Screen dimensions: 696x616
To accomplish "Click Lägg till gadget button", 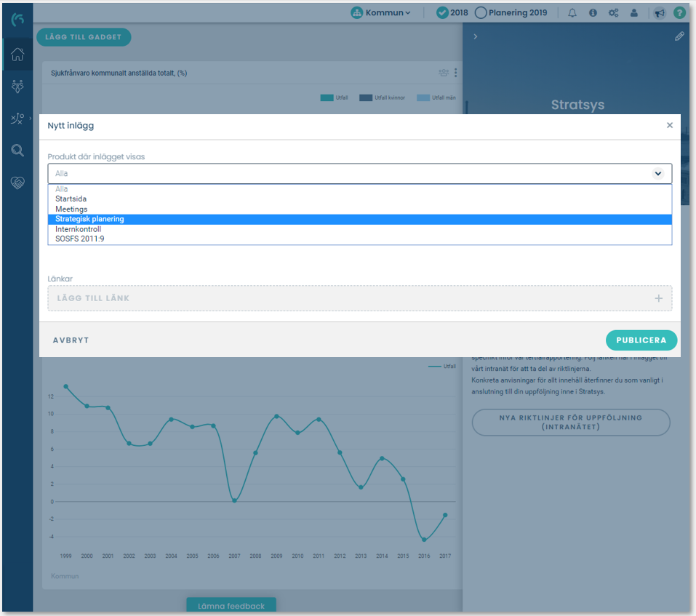I will pos(84,37).
